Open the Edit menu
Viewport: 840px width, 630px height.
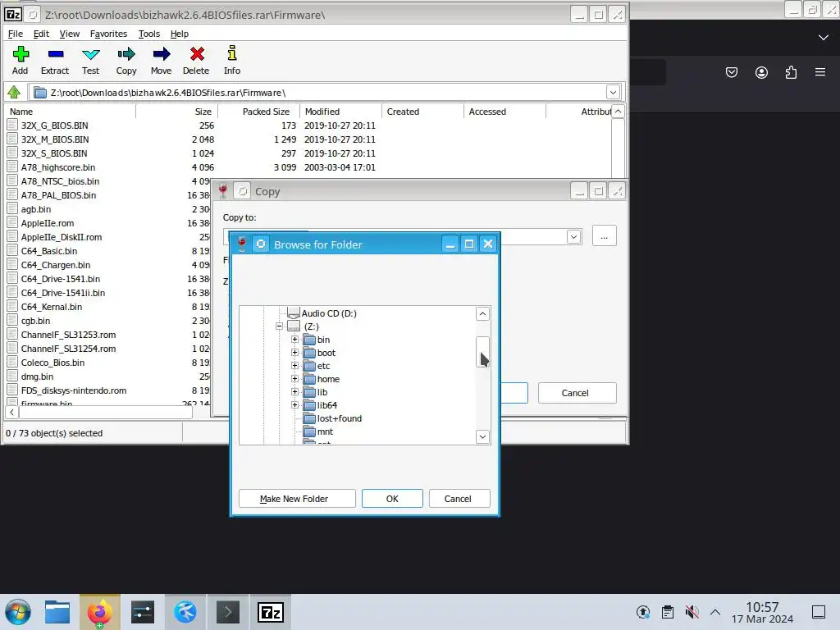click(x=41, y=34)
